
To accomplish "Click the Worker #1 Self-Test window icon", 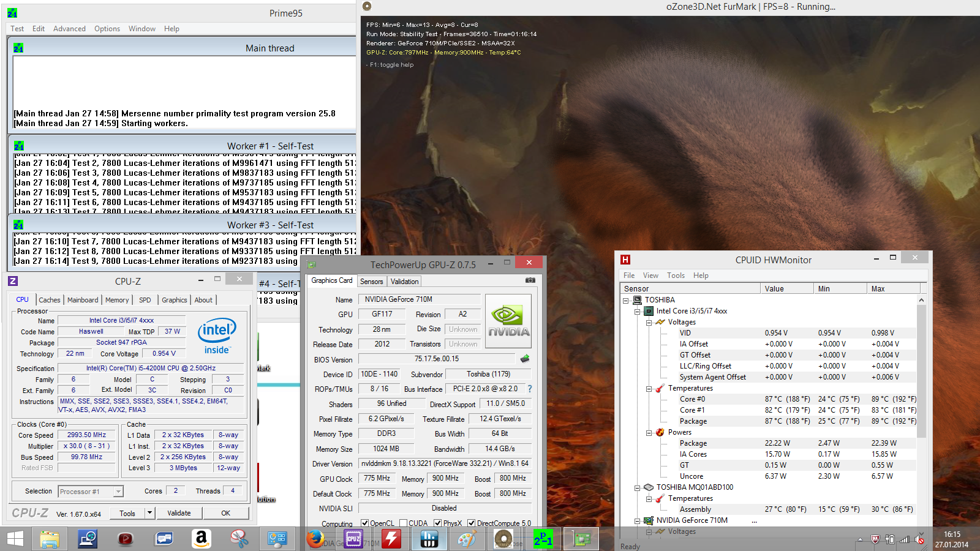I will (18, 146).
